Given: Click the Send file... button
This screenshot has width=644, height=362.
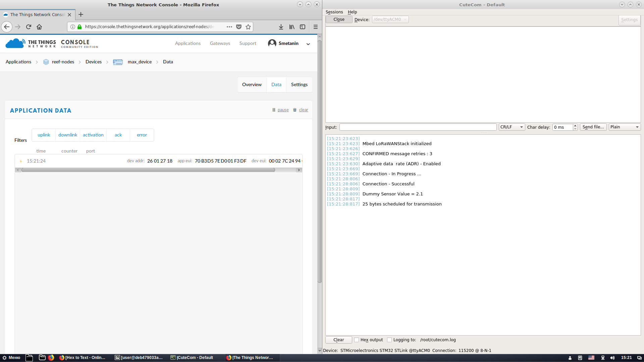Looking at the screenshot, I should (593, 127).
